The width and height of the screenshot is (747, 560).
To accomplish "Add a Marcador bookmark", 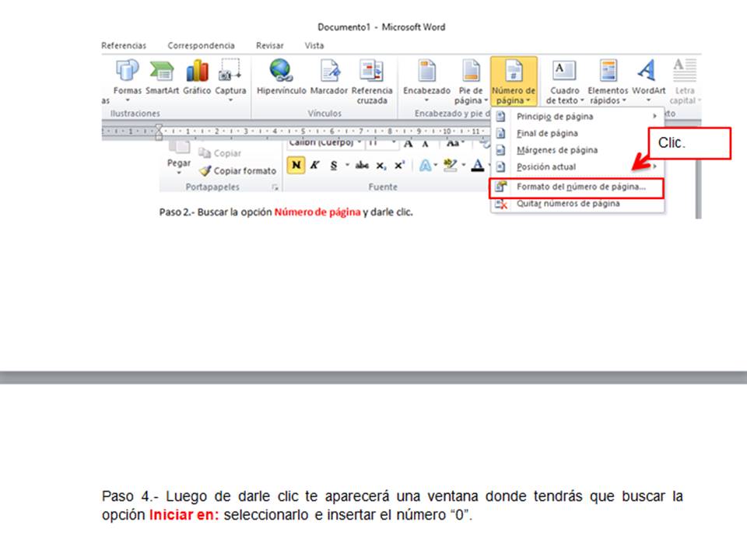I will pyautogui.click(x=329, y=78).
